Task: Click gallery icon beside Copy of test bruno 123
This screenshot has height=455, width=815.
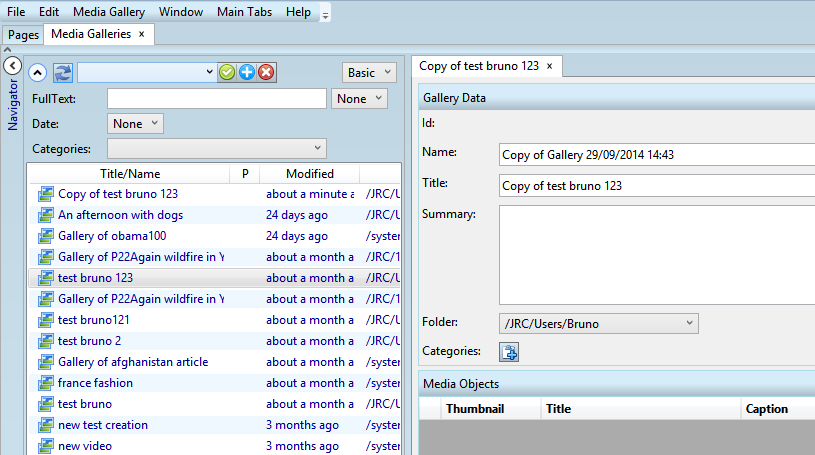Action: pos(46,194)
